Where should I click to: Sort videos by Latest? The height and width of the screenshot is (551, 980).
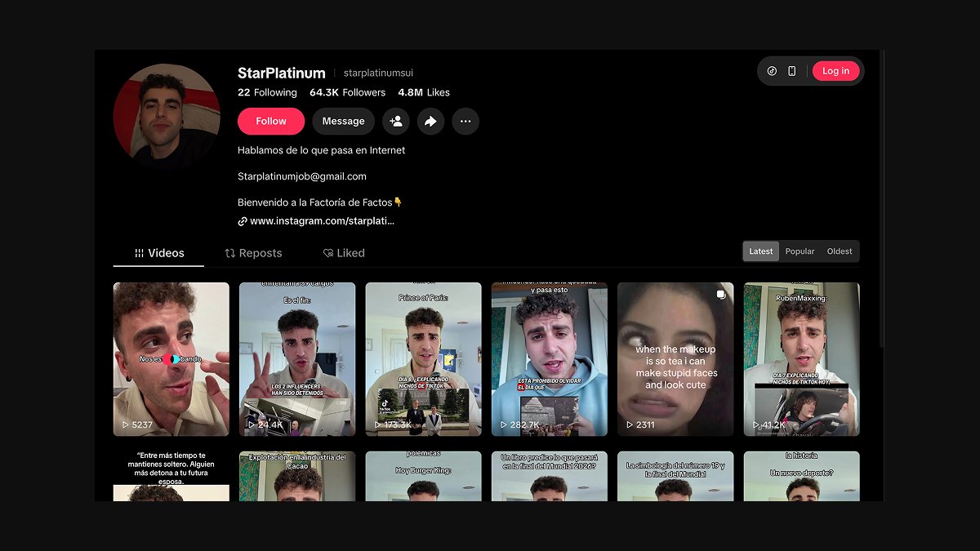(761, 251)
